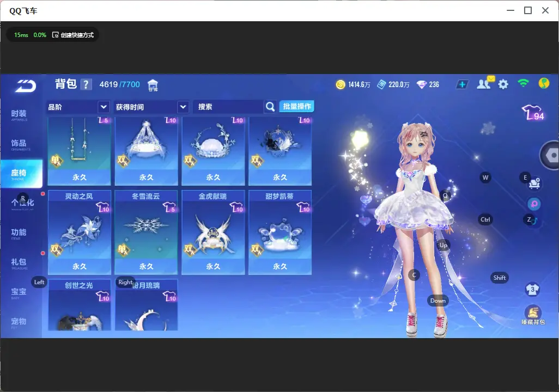The height and width of the screenshot is (392, 559).
Task: Switch to the 功能 items tab
Action: 19,233
